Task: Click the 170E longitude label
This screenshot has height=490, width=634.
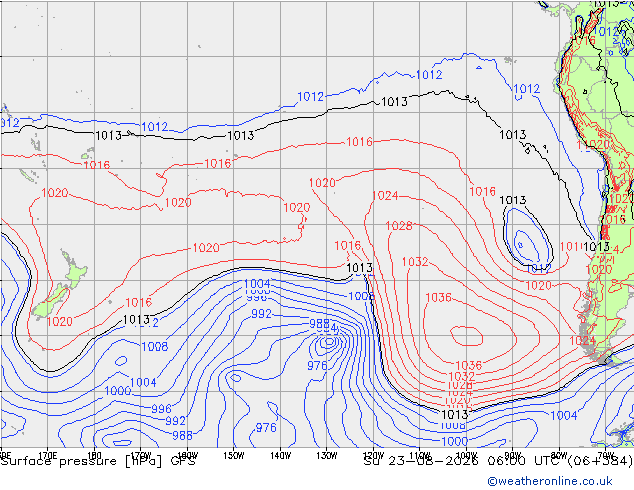Action: (x=47, y=456)
